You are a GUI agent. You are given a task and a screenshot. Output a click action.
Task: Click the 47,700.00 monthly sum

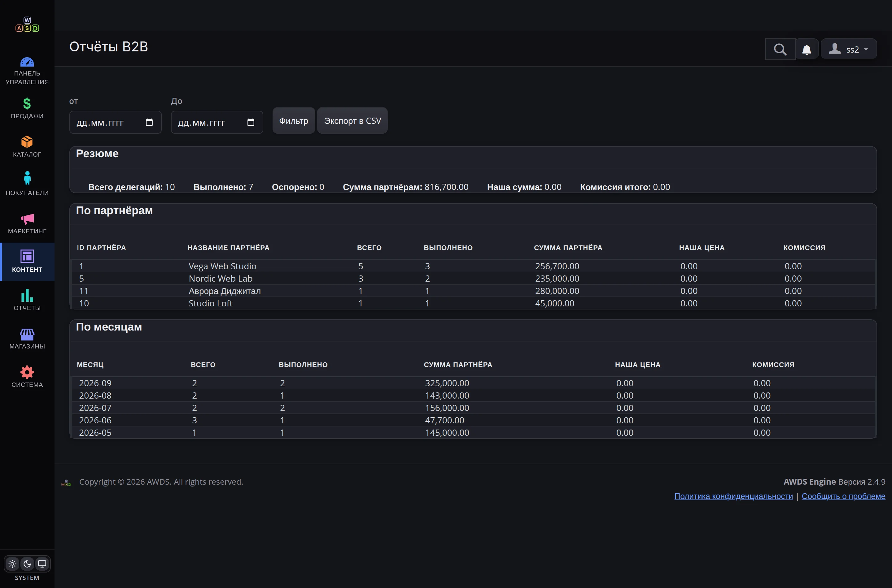click(444, 420)
